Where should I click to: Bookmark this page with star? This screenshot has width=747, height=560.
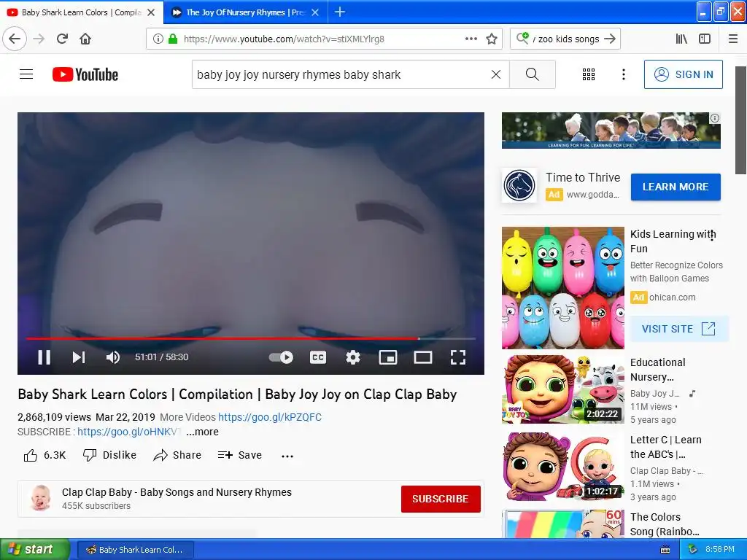[x=492, y=39]
